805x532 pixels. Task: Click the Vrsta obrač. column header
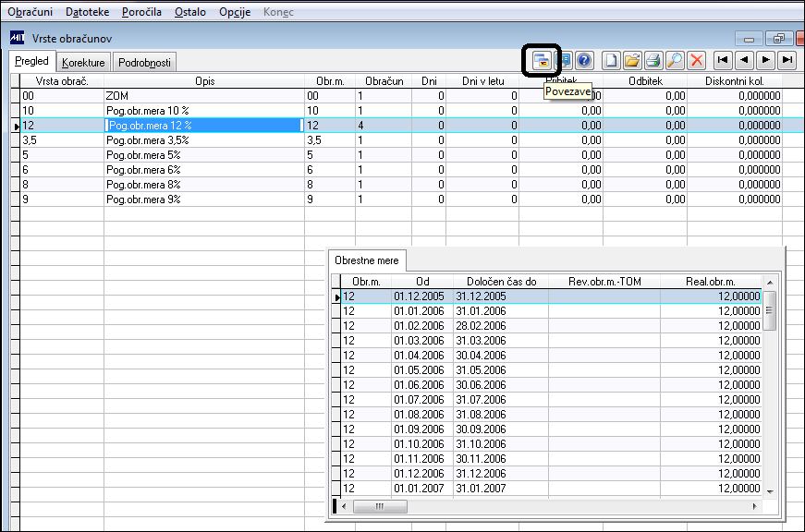point(62,81)
